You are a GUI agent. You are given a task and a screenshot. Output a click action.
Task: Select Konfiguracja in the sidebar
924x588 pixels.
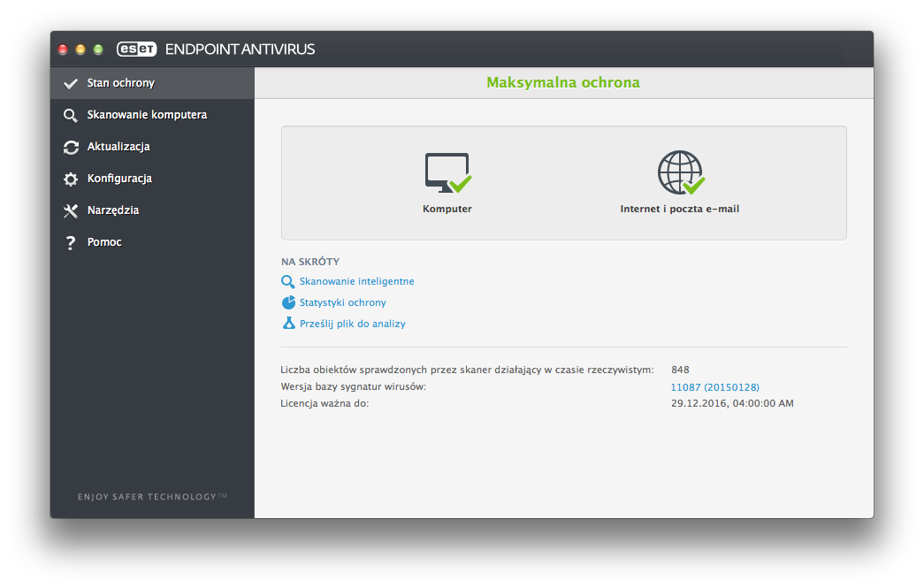(x=153, y=179)
